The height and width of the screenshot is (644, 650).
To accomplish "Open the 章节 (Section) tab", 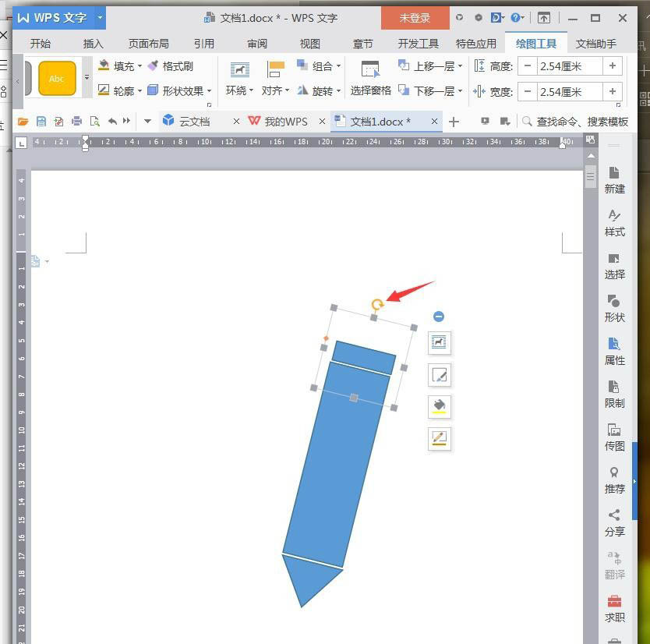I will pyautogui.click(x=362, y=44).
